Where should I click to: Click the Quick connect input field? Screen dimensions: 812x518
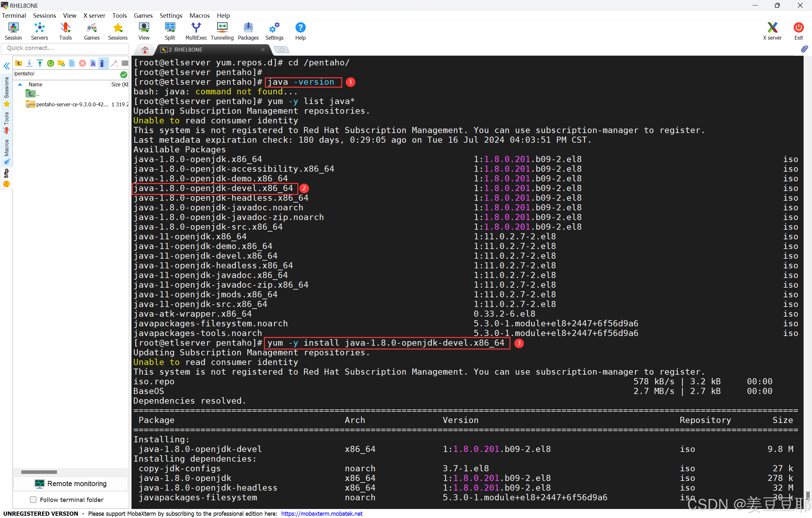pos(65,48)
